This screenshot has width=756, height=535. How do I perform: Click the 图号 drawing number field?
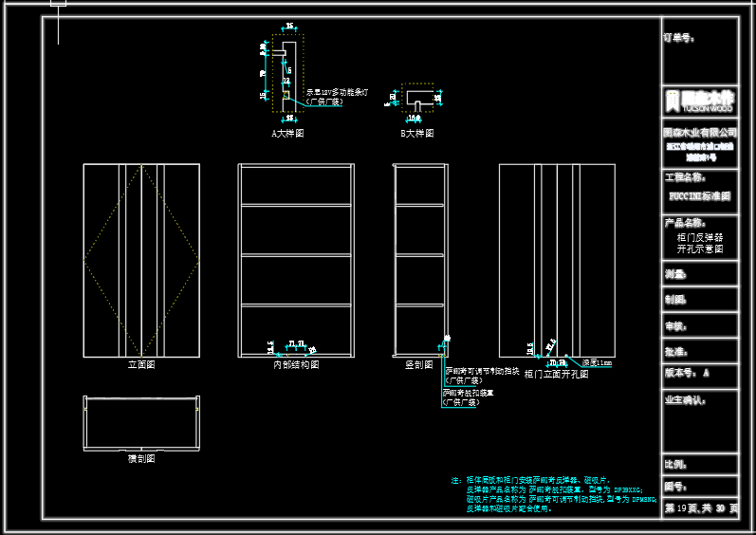tap(675, 487)
